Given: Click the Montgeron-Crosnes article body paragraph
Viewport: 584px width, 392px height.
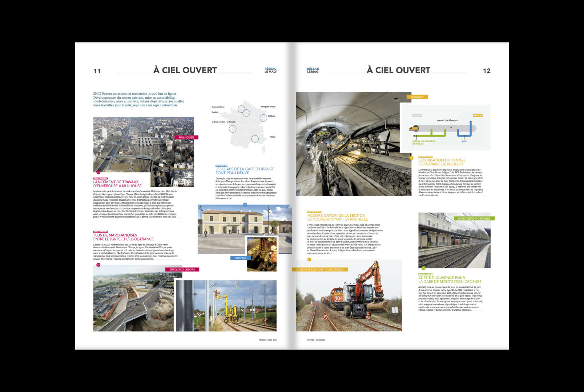Looking at the screenshot, I should coord(451,298).
